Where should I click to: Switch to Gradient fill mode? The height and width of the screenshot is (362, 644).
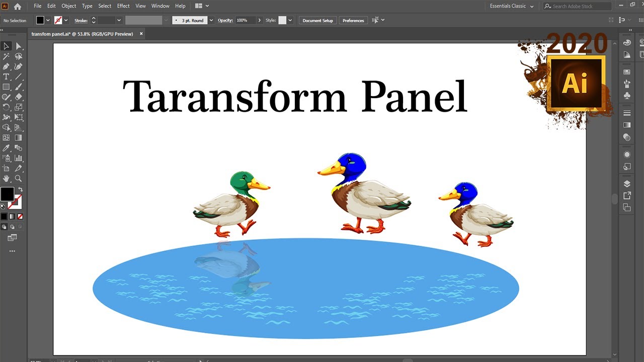pyautogui.click(x=12, y=216)
